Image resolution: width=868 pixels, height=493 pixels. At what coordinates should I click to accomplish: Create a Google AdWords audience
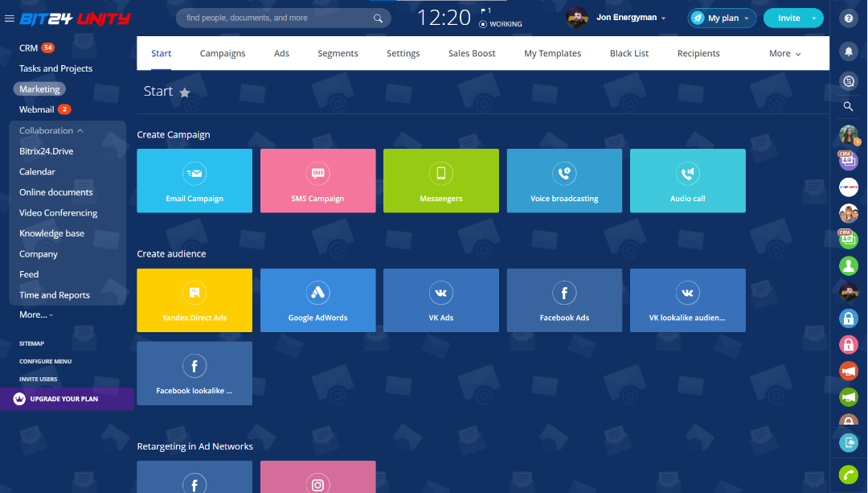click(317, 300)
